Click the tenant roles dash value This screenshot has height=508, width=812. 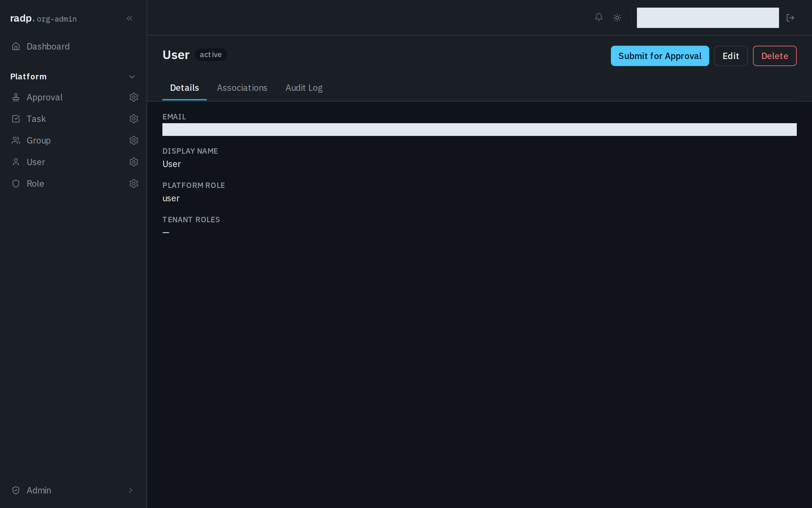pos(166,232)
